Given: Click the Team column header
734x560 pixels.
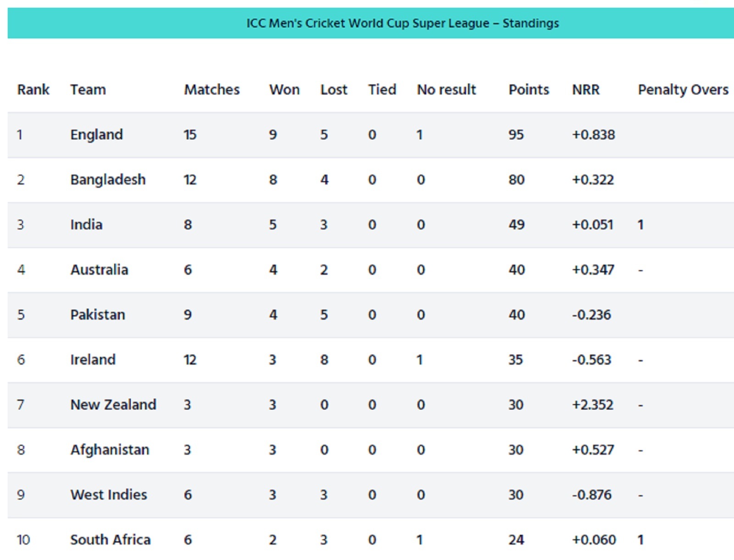Looking at the screenshot, I should pos(88,89).
